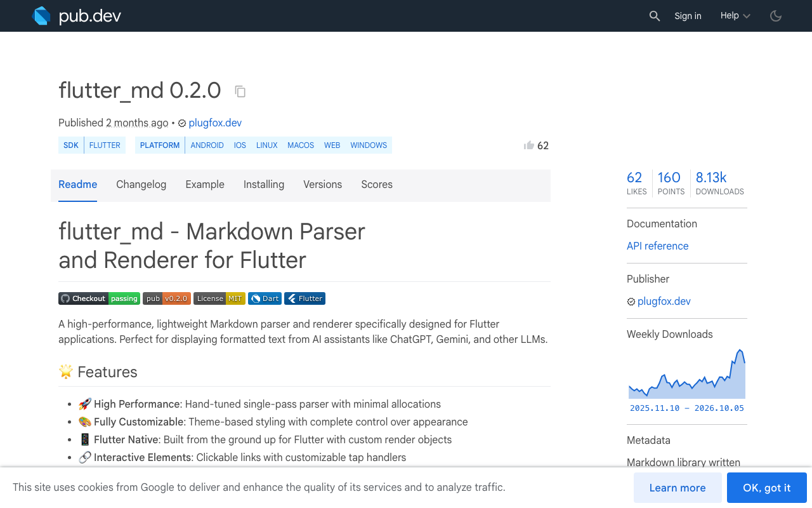This screenshot has width=812, height=508.
Task: Click the License MIT badge
Action: [219, 298]
